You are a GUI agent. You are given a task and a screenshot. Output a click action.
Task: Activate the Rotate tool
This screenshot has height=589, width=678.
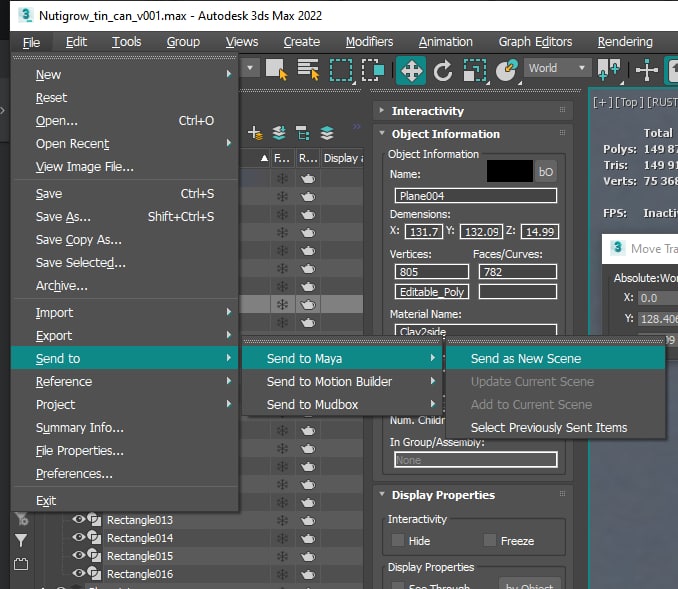[443, 70]
